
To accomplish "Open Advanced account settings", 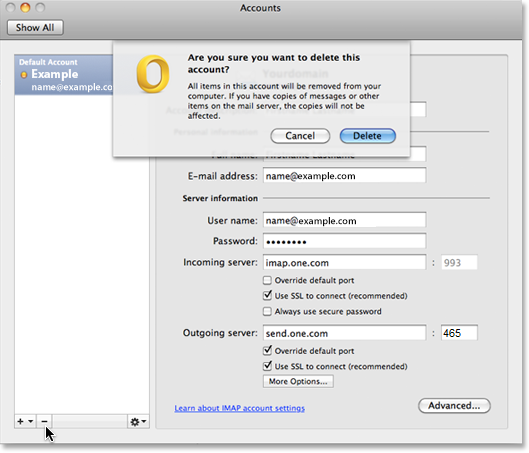I will tap(454, 405).
